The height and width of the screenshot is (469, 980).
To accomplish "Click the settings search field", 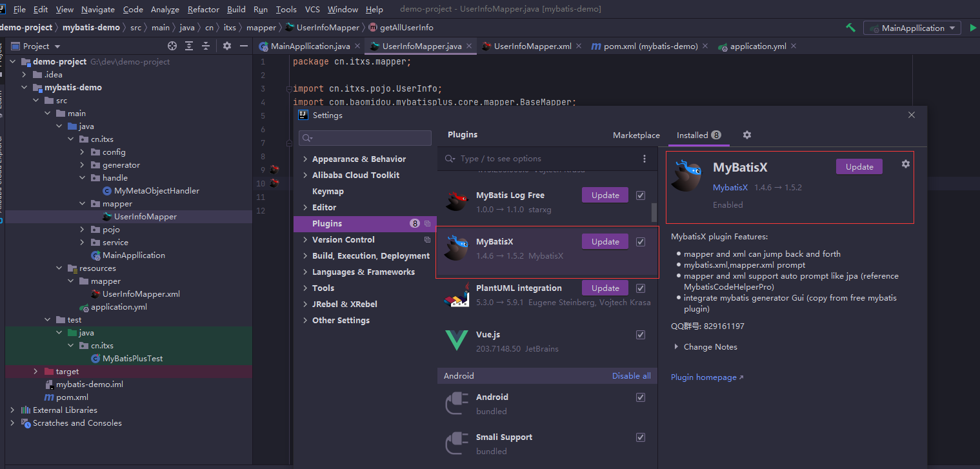I will tap(365, 138).
